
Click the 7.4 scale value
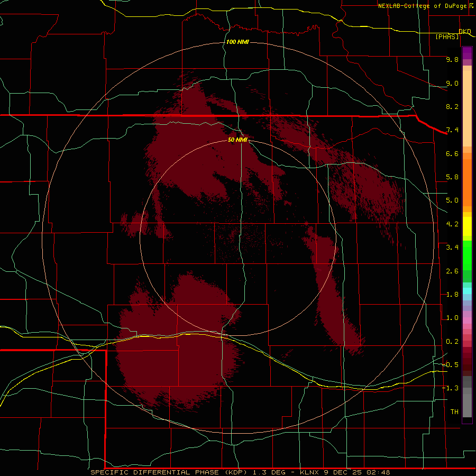pyautogui.click(x=452, y=130)
